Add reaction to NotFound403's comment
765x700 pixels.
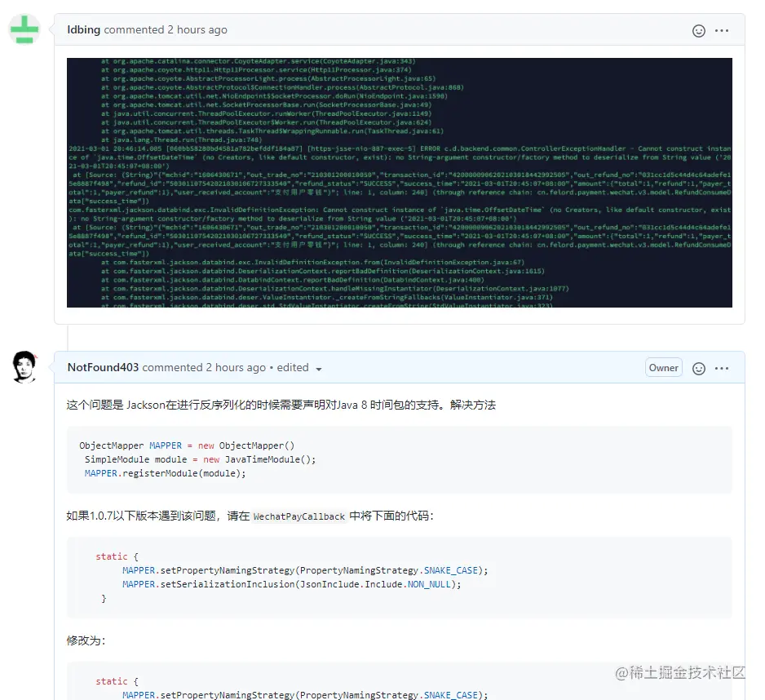pos(699,369)
